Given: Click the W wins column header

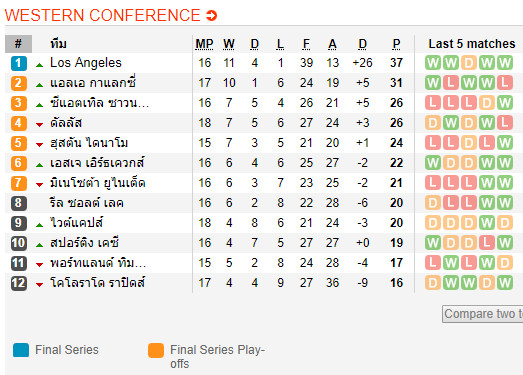Looking at the screenshot, I should click(x=229, y=44).
